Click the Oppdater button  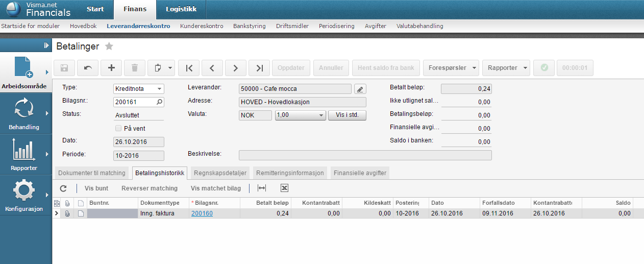tap(291, 67)
